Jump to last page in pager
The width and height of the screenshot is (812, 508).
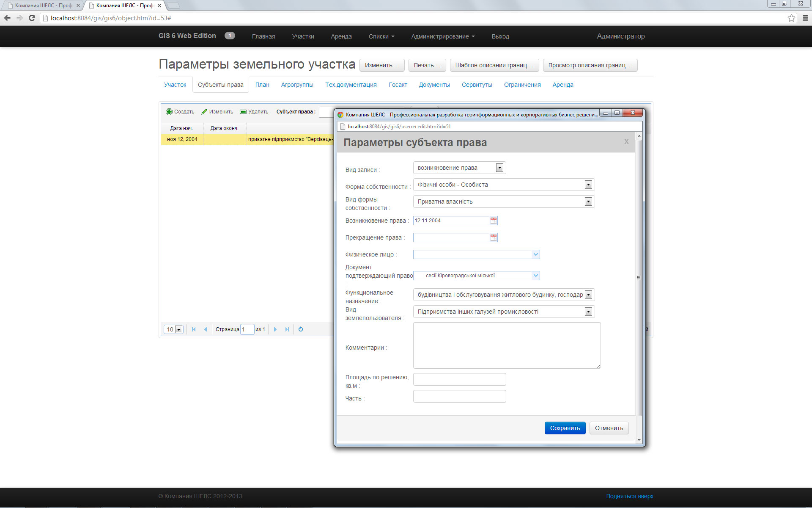tap(287, 329)
